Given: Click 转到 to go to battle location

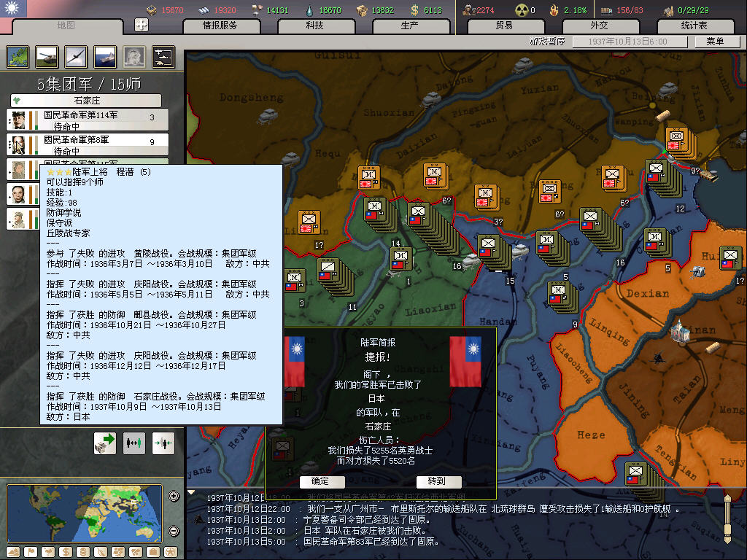Looking at the screenshot, I should [x=438, y=481].
